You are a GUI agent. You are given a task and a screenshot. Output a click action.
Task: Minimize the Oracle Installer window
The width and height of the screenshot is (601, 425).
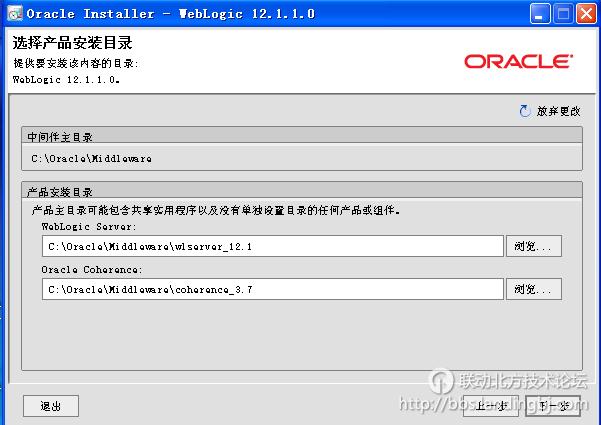coord(540,14)
